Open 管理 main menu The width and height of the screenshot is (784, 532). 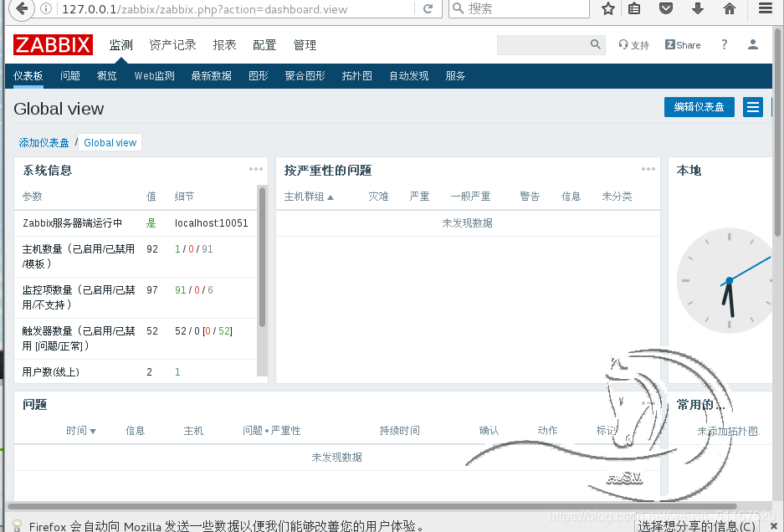[x=305, y=45]
